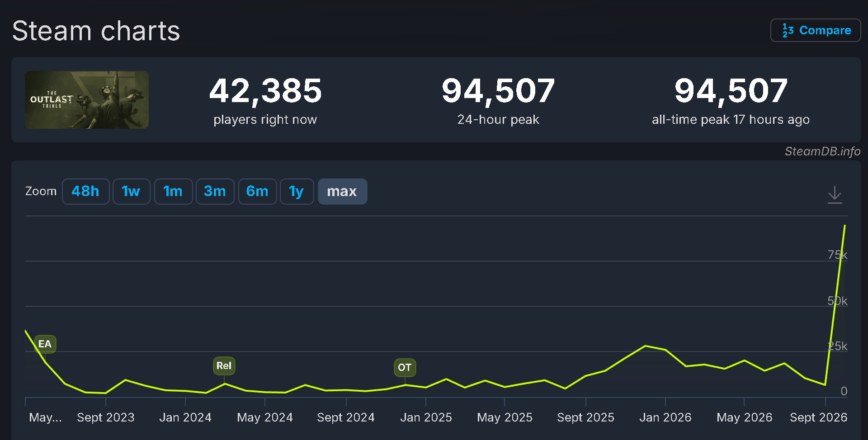Click the Compare button
The image size is (868, 440).
click(816, 30)
